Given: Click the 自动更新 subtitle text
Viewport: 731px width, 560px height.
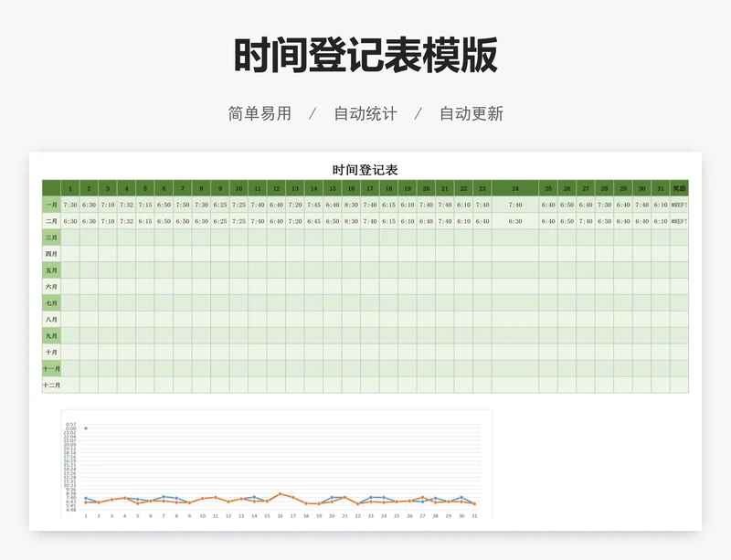Looking at the screenshot, I should point(471,113).
